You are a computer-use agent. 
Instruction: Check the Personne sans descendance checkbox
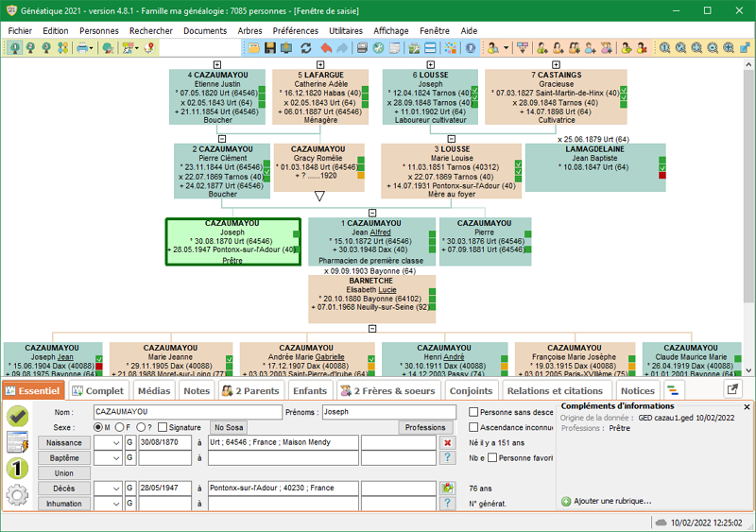click(473, 412)
